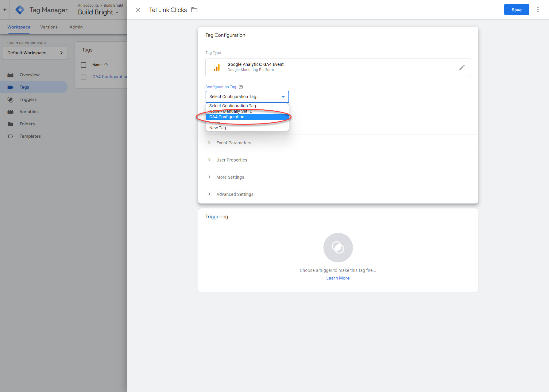Open the Select Configuration Tag dropdown
Image resolution: width=549 pixels, height=392 pixels.
tap(247, 97)
